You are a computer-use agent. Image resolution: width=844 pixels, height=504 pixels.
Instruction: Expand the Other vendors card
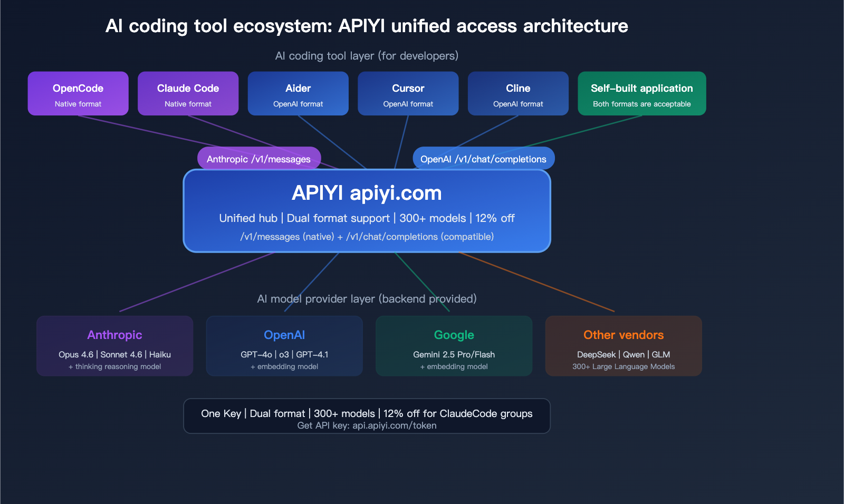coord(623,346)
